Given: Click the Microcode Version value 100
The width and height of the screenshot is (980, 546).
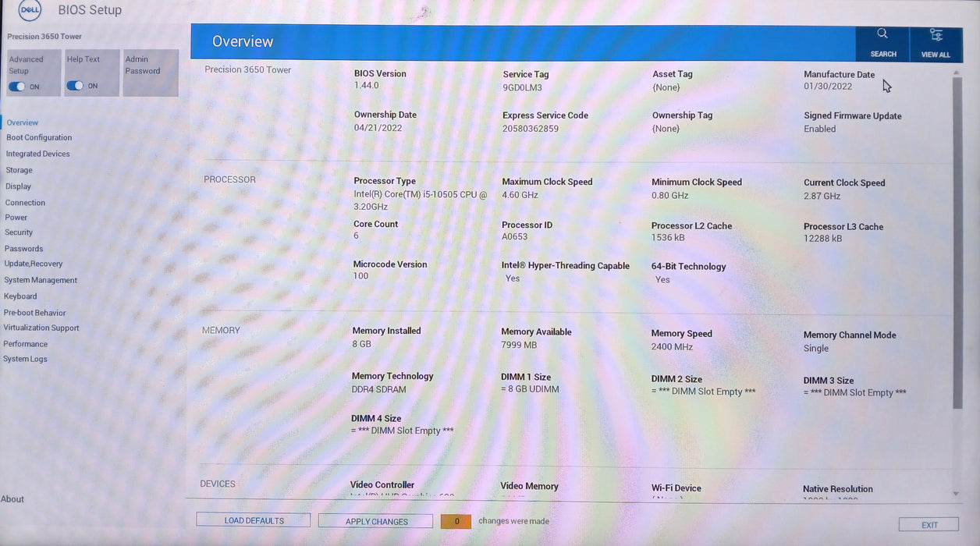Looking at the screenshot, I should [360, 276].
